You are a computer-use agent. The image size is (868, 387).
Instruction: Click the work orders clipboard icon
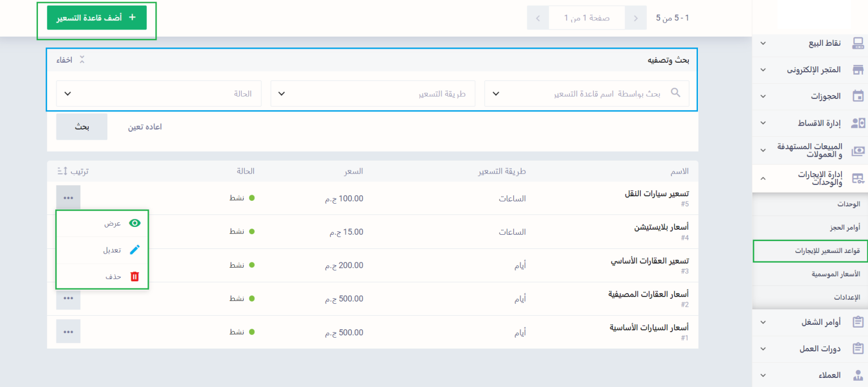click(x=858, y=322)
